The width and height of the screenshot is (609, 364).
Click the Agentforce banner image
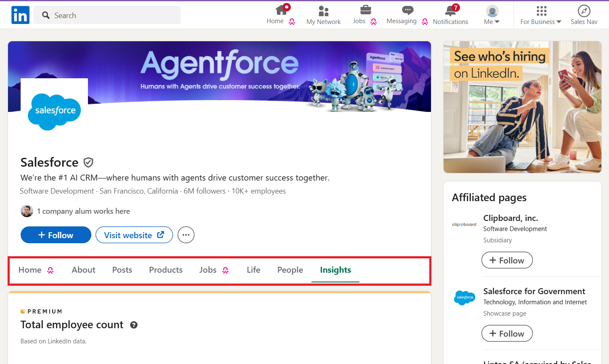coord(219,77)
